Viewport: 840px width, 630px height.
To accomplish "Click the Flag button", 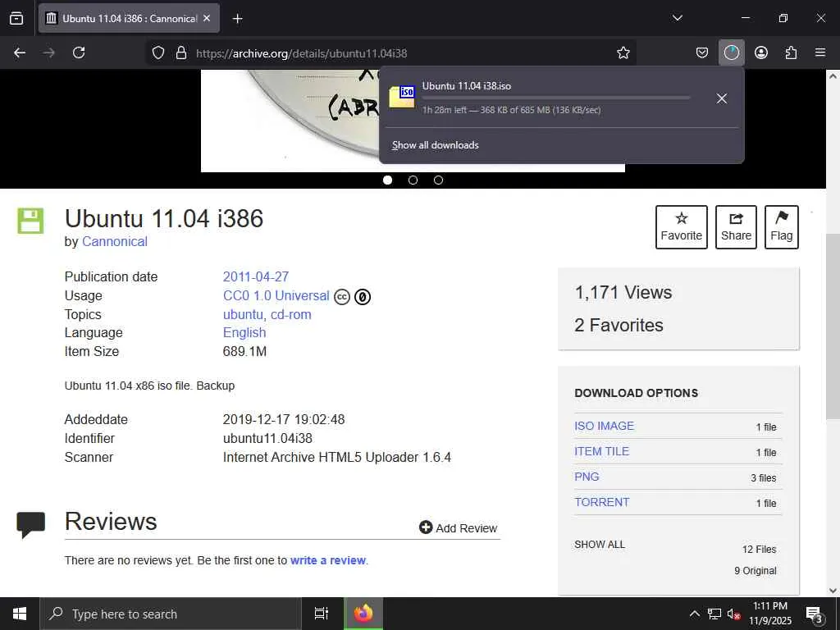I will coord(782,227).
